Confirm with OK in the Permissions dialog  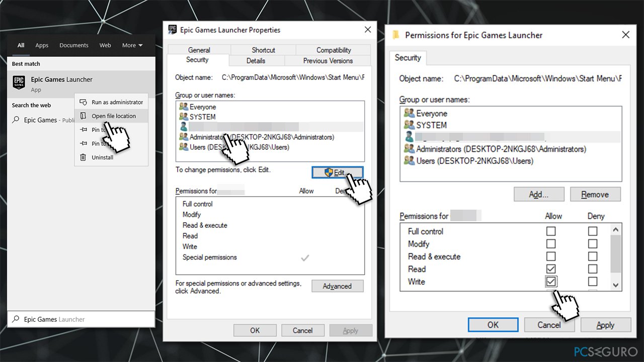coord(493,325)
